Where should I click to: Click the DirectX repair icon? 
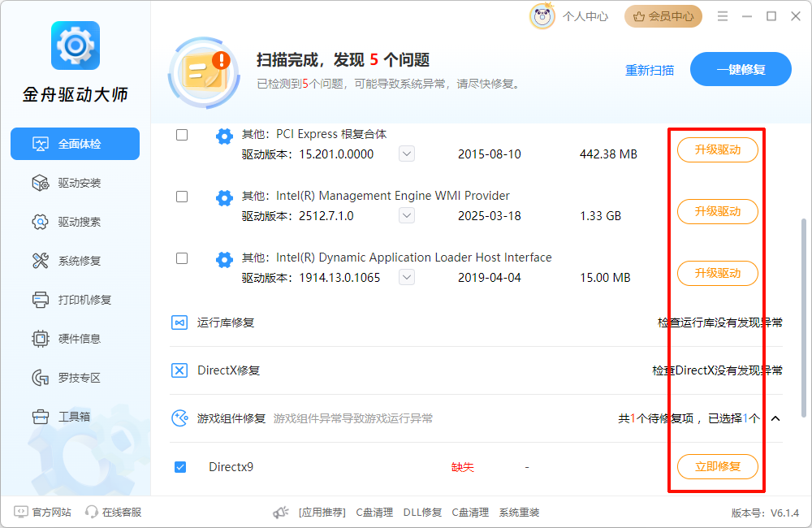179,370
